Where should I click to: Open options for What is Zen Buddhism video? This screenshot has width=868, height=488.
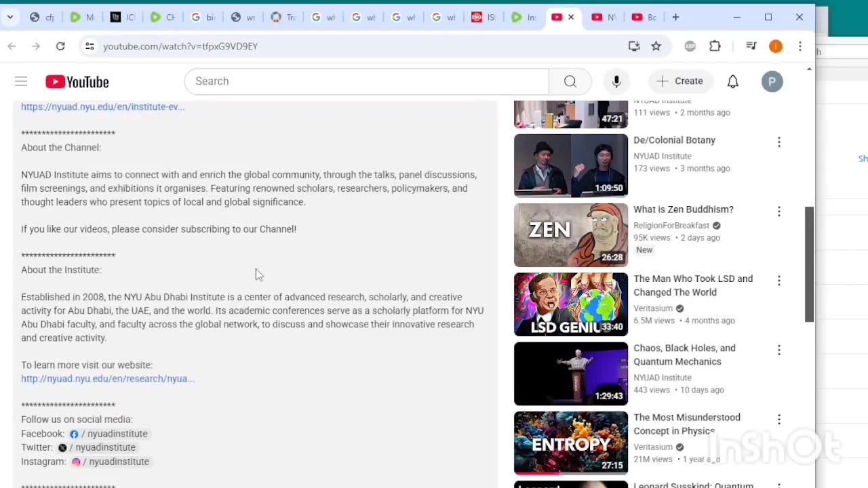coord(779,211)
